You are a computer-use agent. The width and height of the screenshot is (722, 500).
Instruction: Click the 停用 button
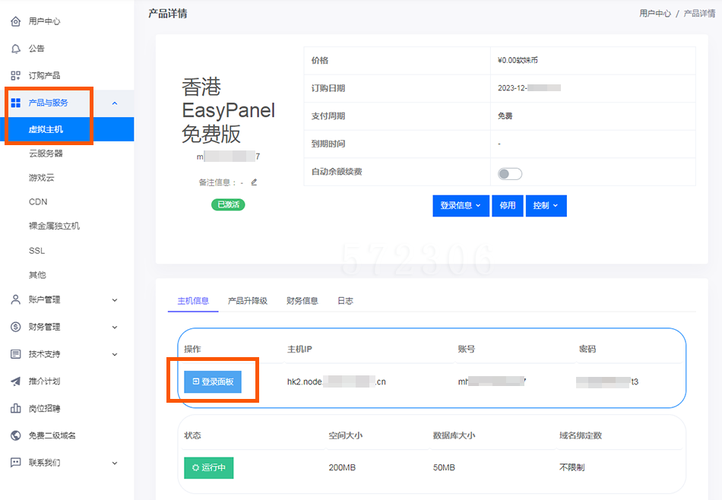(507, 205)
